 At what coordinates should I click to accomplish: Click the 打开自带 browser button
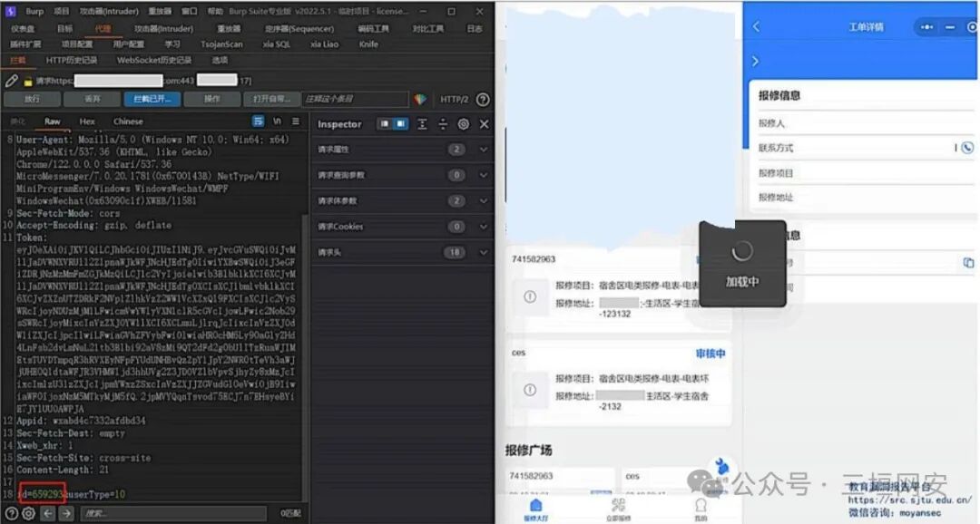[271, 100]
